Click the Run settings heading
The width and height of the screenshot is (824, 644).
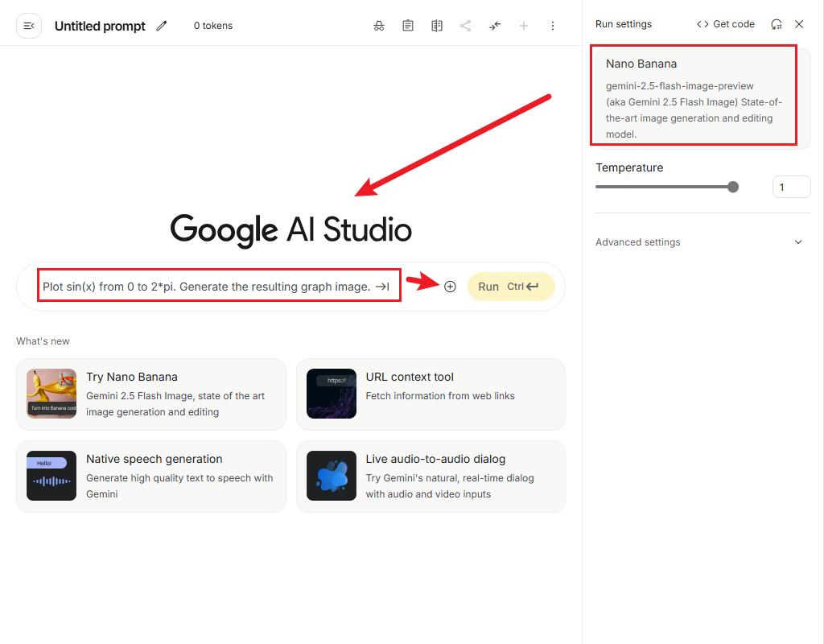click(624, 24)
